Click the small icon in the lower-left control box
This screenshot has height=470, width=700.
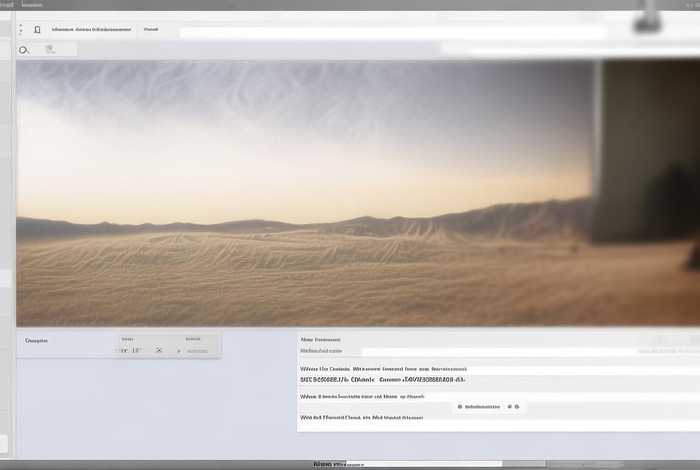[159, 351]
